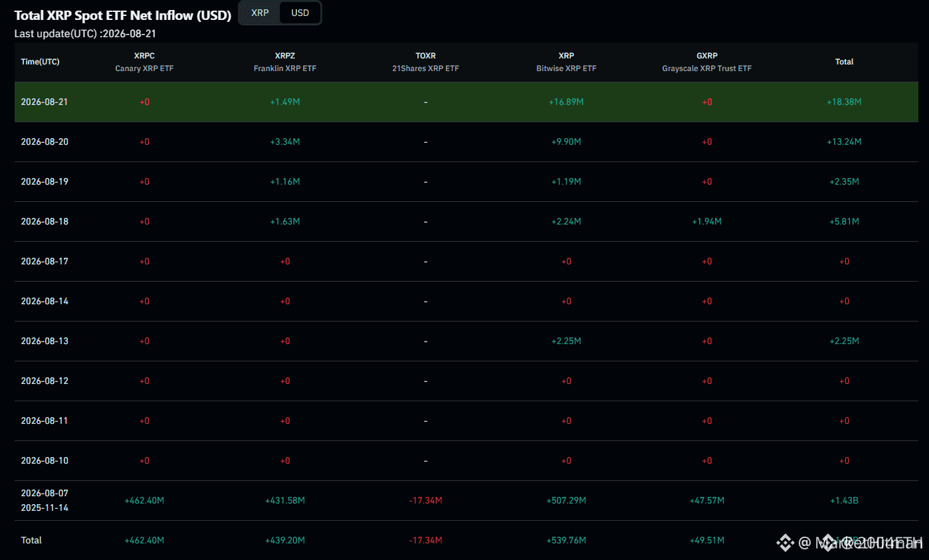Click the Total +0 value for 2026-08-12
The height and width of the screenshot is (560, 929).
(844, 381)
